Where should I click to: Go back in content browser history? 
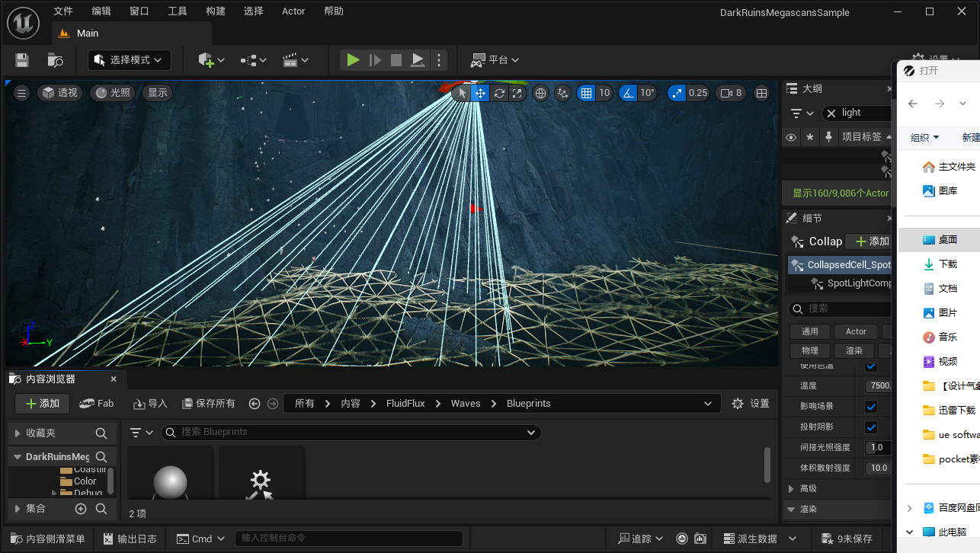coord(255,404)
